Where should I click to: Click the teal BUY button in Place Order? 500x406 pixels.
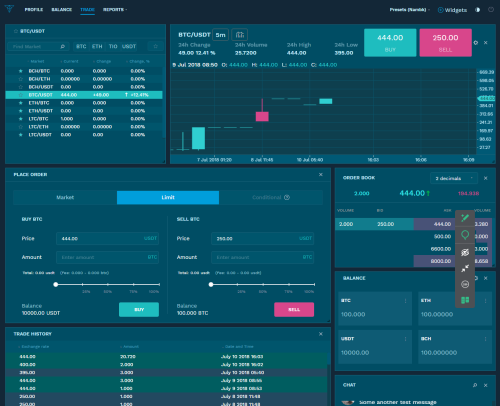click(x=139, y=309)
